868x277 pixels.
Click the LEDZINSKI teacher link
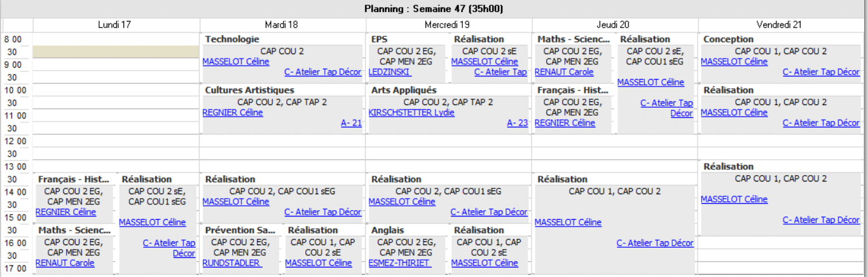pyautogui.click(x=389, y=72)
